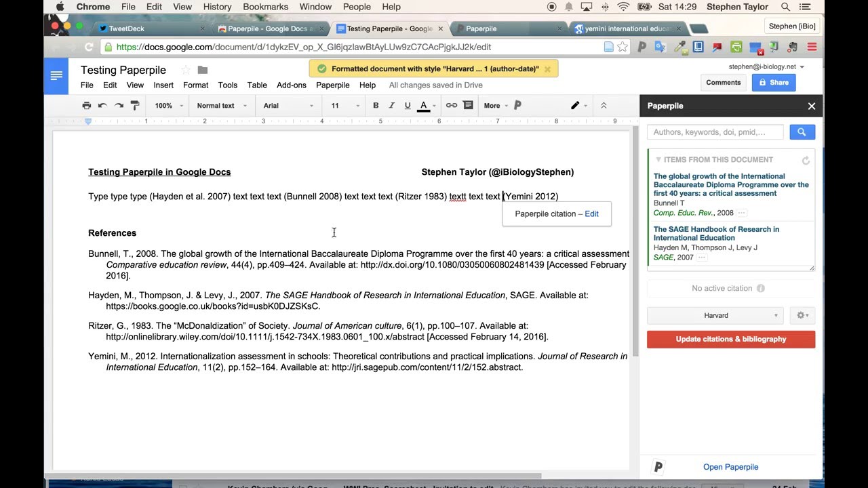Screen dimensions: 868x488
Task: Open the SAGE Handbook reference
Action: (716, 233)
